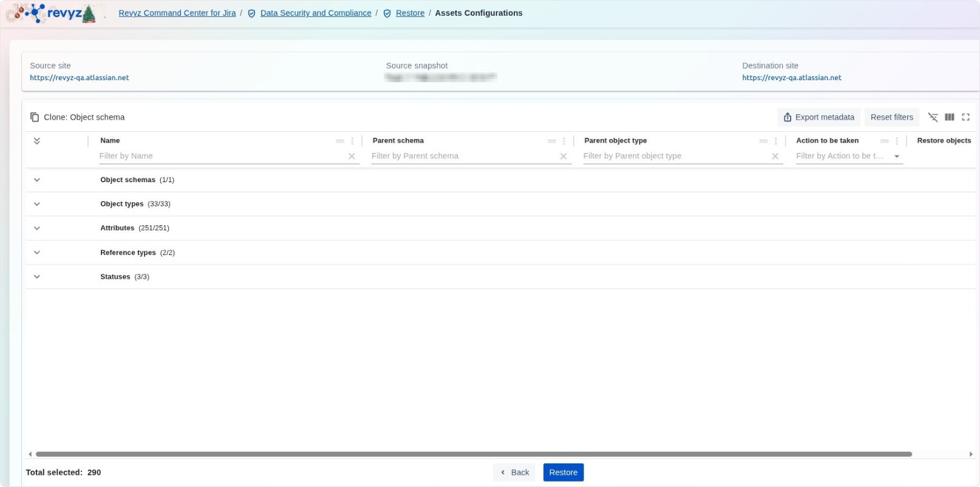Navigate to Restore breadcrumb link
This screenshot has width=980, height=487.
click(410, 13)
